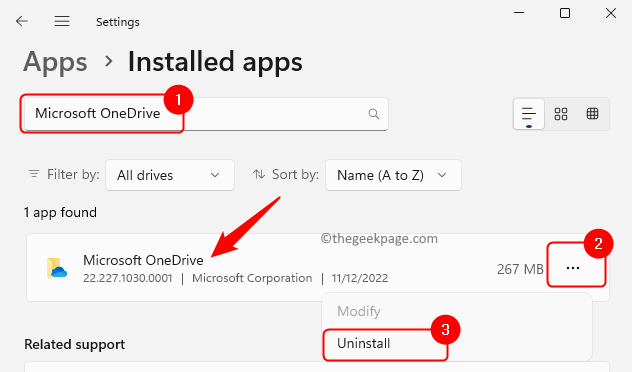Click version number 22.227.1030.0001
Image resolution: width=632 pixels, height=372 pixels.
click(x=127, y=278)
